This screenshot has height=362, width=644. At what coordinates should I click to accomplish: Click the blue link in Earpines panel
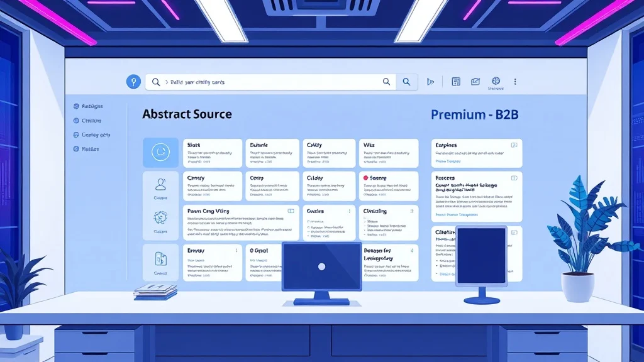(448, 162)
